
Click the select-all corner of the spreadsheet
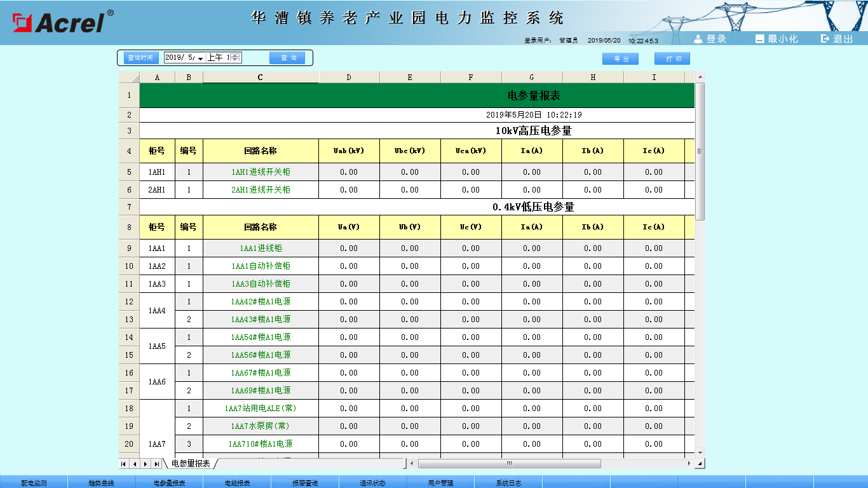129,78
